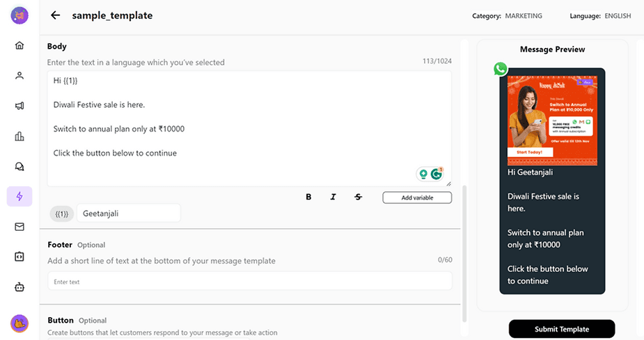Click 'Switch to annual plan only at ₹10000' in body
Viewport: 644px width, 340px height.
[118, 129]
